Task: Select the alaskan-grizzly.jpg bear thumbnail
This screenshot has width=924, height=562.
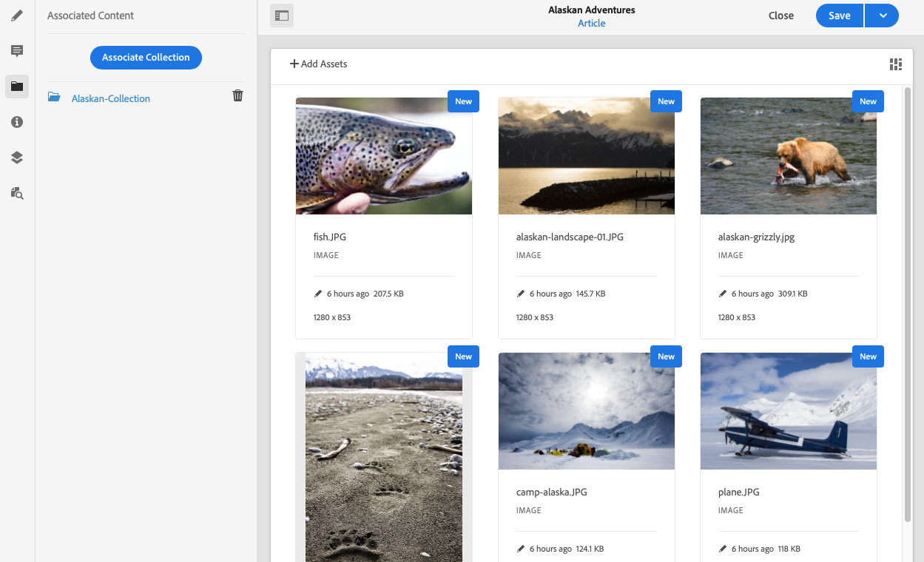Action: (789, 156)
